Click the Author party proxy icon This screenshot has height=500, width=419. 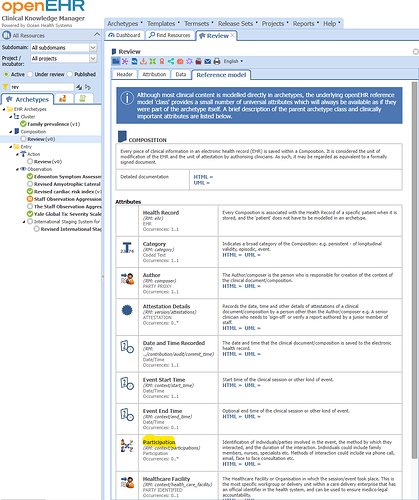[127, 279]
